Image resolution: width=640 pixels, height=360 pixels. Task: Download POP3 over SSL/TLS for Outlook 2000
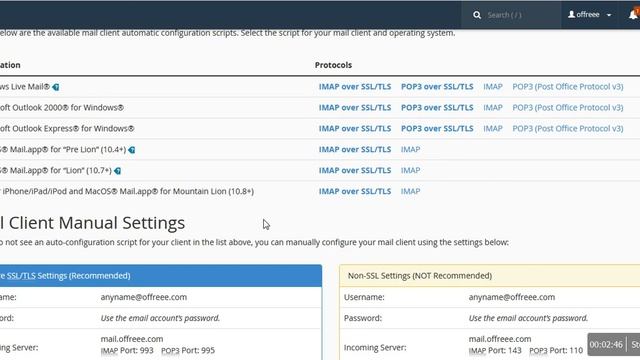pyautogui.click(x=437, y=107)
